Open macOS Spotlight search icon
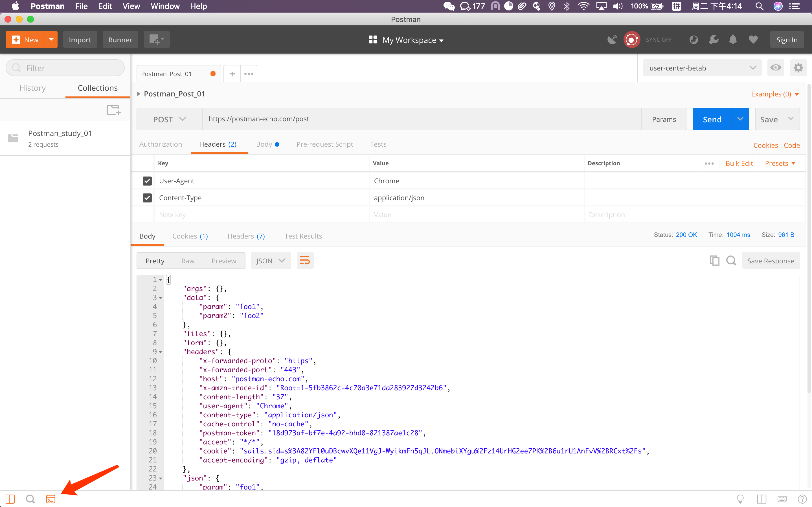 (759, 6)
